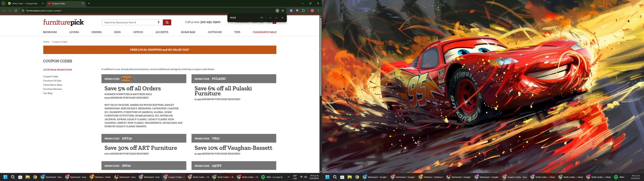644x181 pixels.
Task: Open the OFFICE navigation menu
Action: tap(138, 32)
